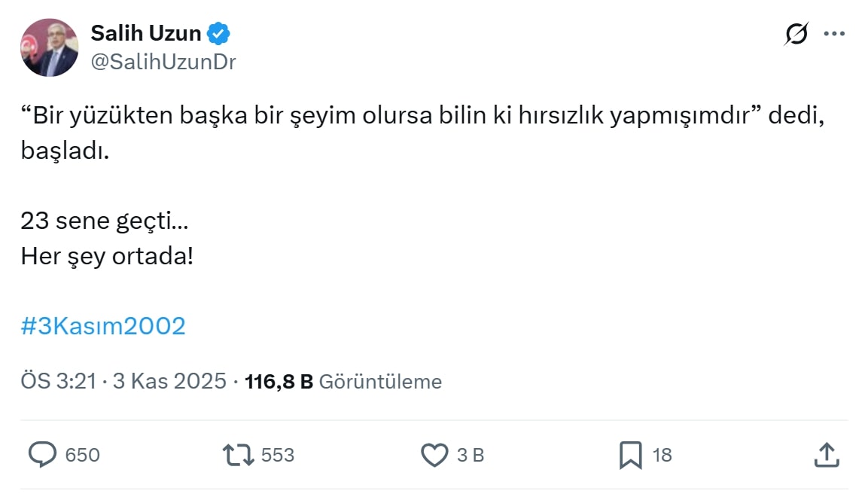Click the 3 B likes count

point(471,456)
